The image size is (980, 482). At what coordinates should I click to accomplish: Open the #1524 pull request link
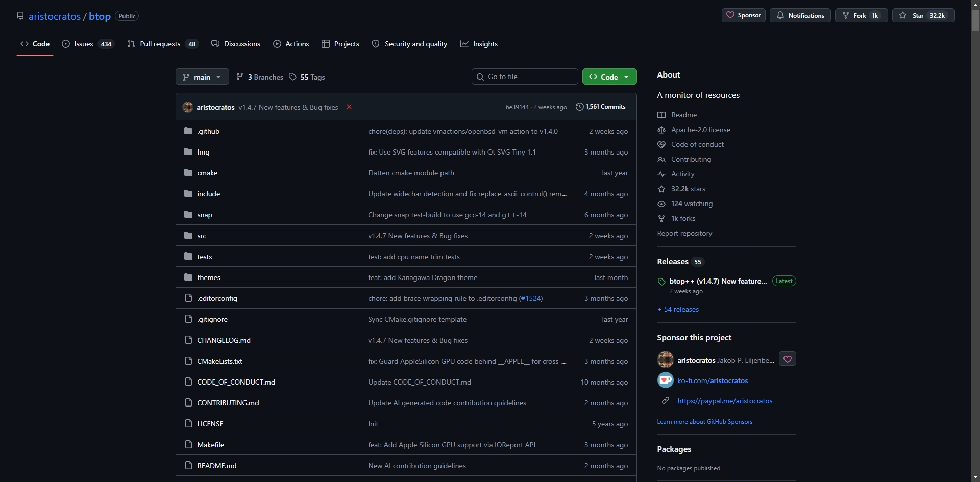click(531, 298)
